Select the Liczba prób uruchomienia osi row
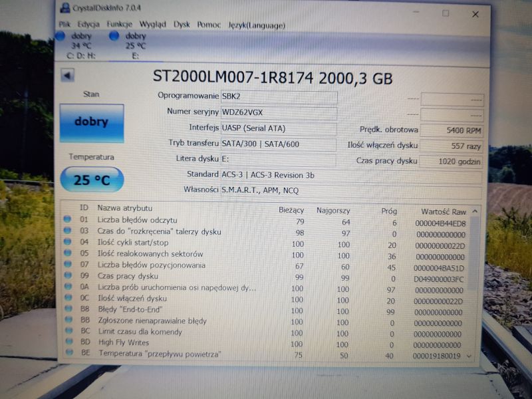 (265, 289)
